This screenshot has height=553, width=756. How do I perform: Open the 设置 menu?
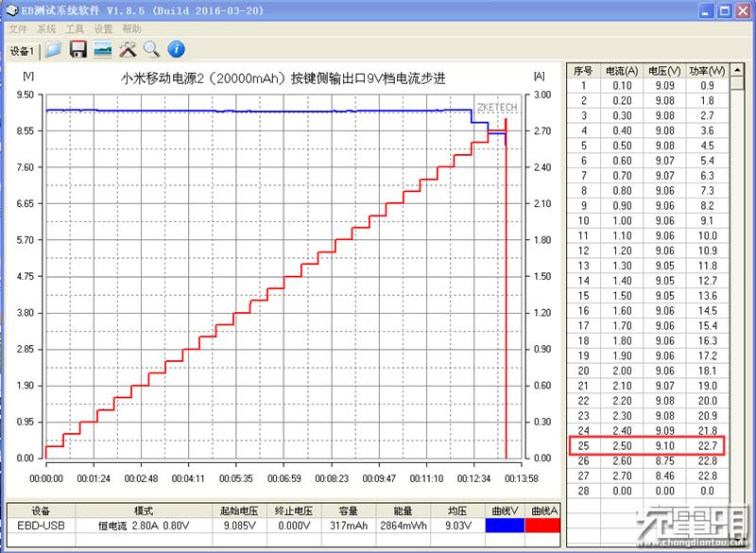click(x=103, y=29)
